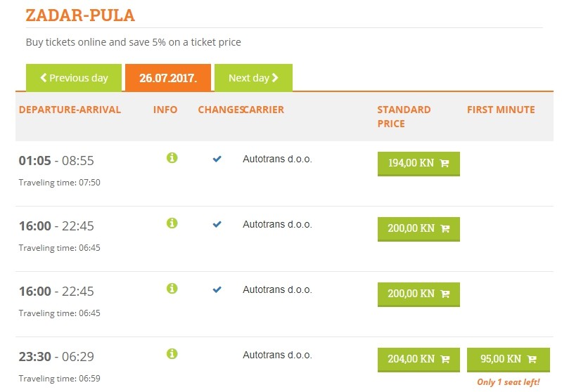Click the cart icon on 95,00 KN
This screenshot has height=392, width=562.
(x=532, y=360)
